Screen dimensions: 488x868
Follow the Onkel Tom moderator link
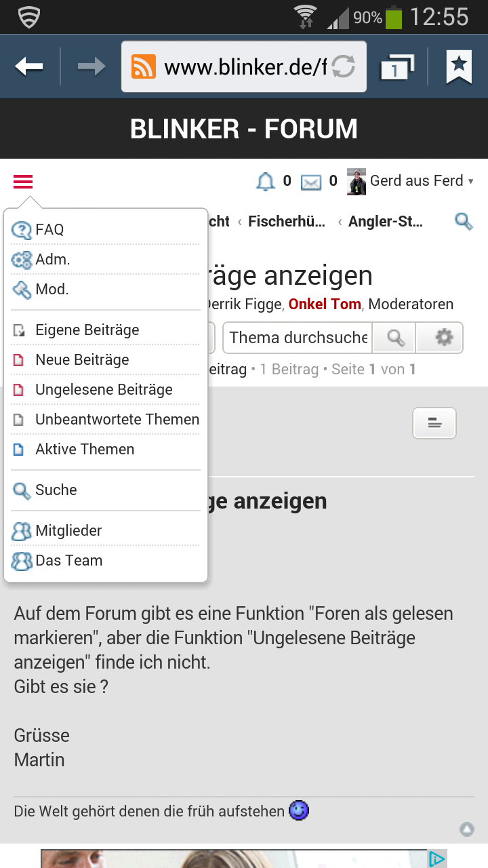click(x=325, y=304)
